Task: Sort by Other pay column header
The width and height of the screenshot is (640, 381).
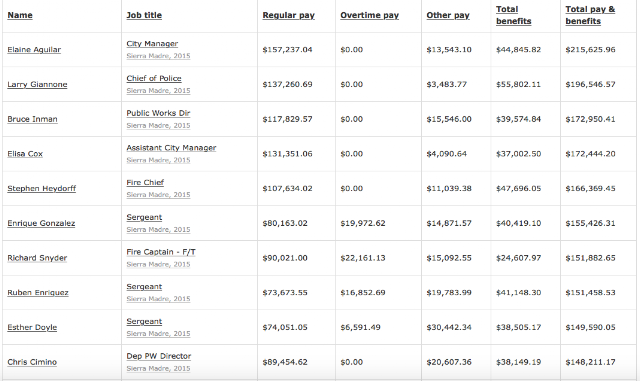Action: (x=448, y=15)
